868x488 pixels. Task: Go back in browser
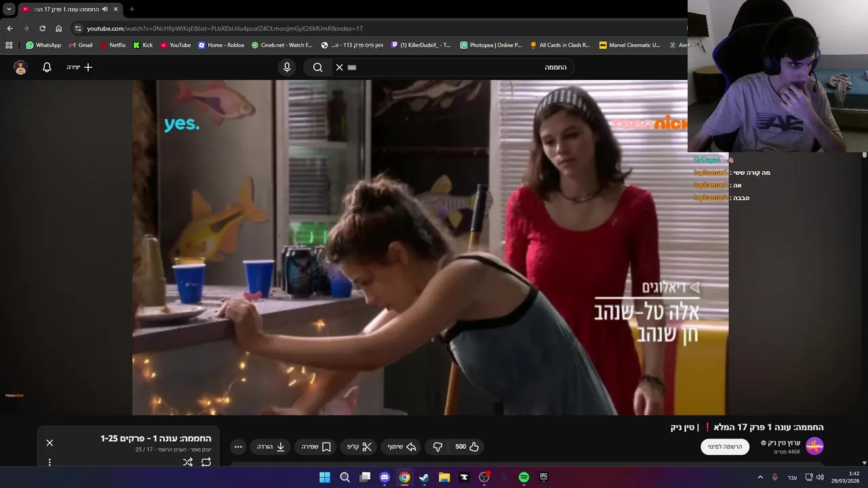click(x=9, y=28)
